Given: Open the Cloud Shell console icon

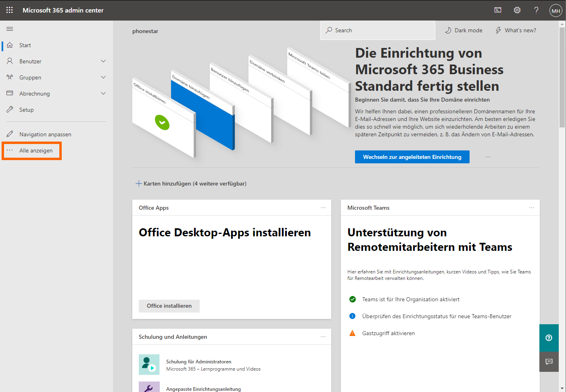Looking at the screenshot, I should pos(498,10).
